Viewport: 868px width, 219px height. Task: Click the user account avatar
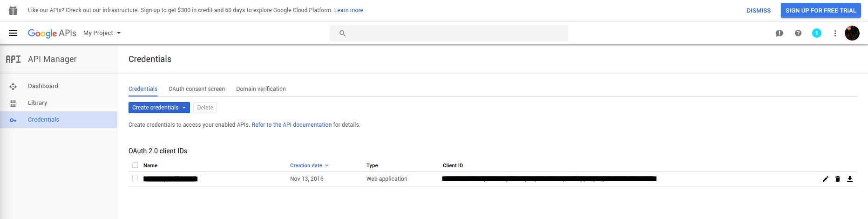pyautogui.click(x=852, y=33)
